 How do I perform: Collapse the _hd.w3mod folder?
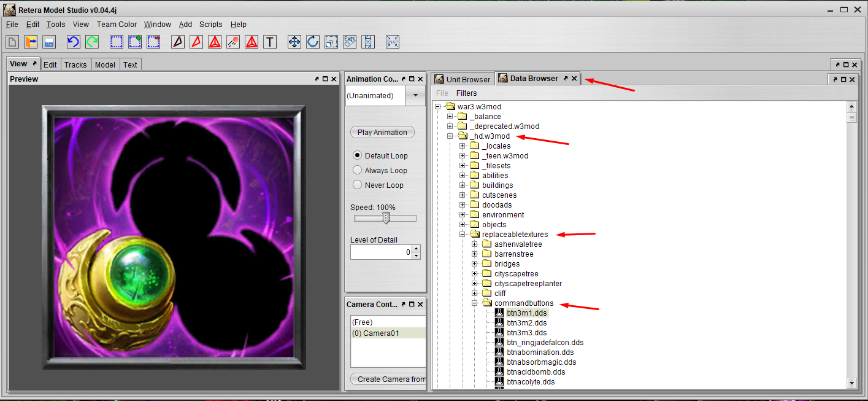point(450,136)
